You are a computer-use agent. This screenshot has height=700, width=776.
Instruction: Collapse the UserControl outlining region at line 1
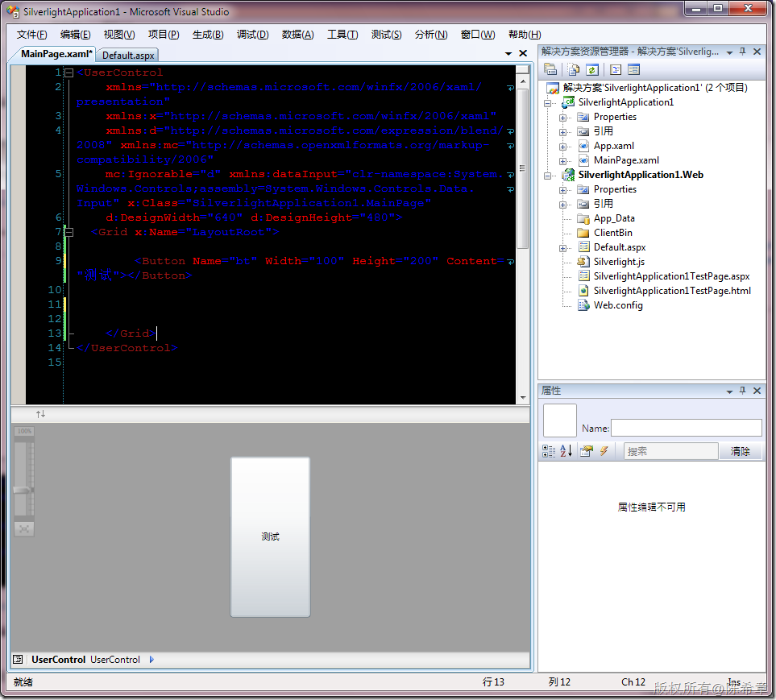[69, 72]
